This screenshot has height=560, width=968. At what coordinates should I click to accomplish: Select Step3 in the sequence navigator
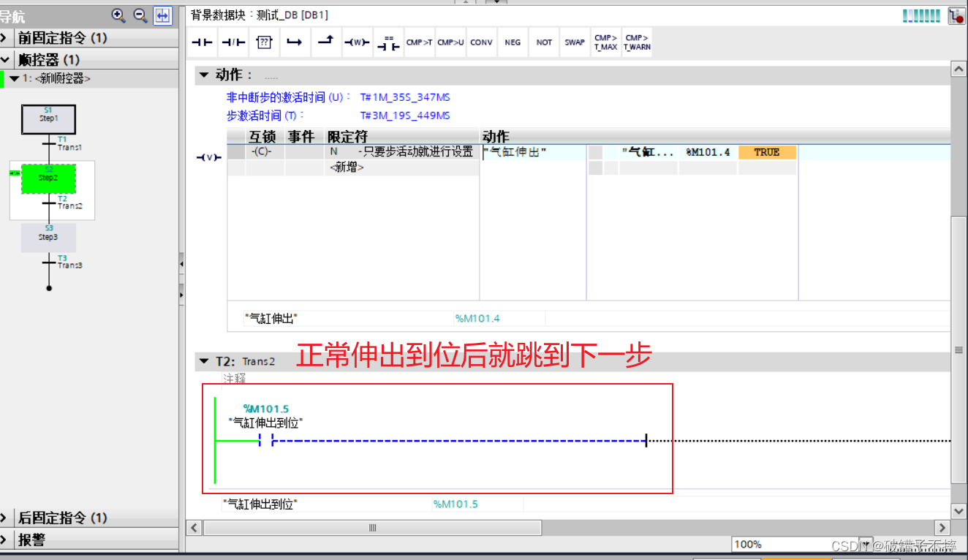click(48, 238)
